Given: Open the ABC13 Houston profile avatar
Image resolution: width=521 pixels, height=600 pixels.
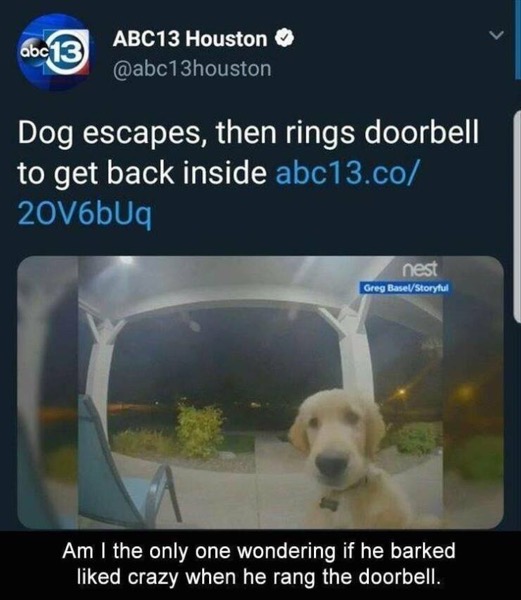Looking at the screenshot, I should click(x=54, y=52).
